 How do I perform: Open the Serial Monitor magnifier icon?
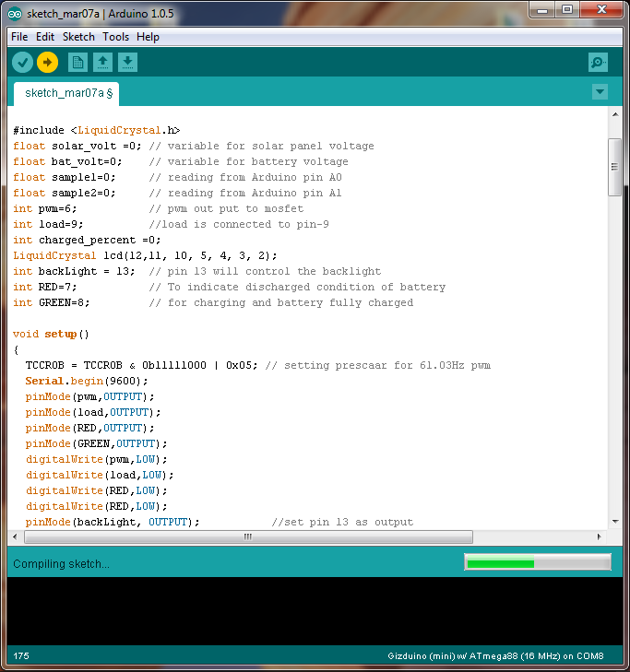click(x=598, y=63)
